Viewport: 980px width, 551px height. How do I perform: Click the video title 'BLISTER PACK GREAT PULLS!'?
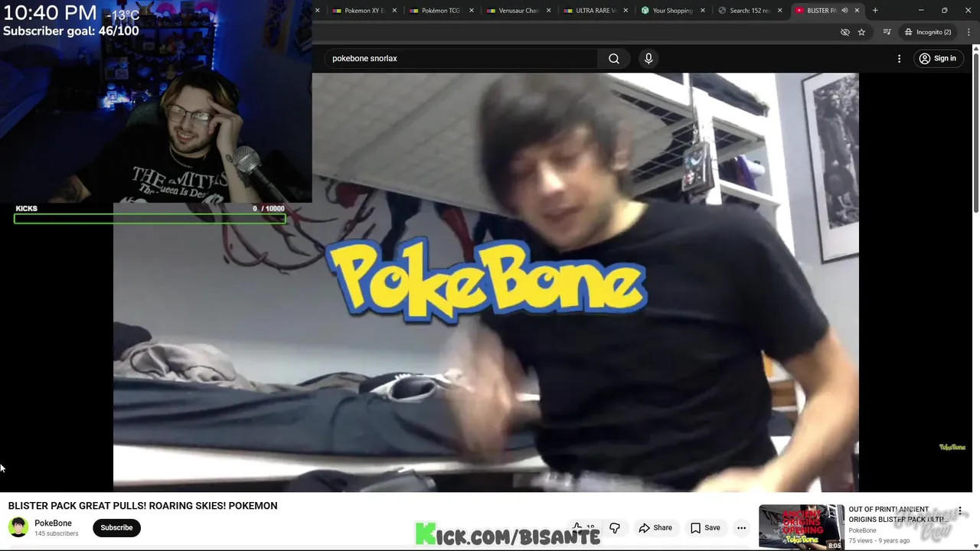pos(142,505)
